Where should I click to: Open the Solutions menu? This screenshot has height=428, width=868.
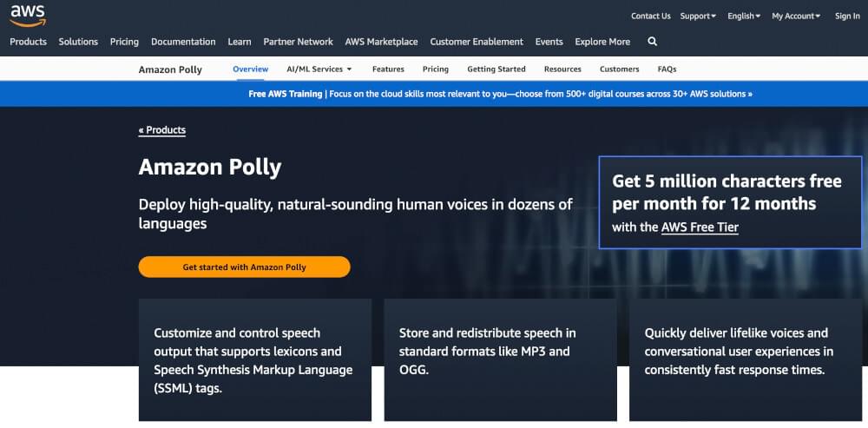(x=78, y=42)
